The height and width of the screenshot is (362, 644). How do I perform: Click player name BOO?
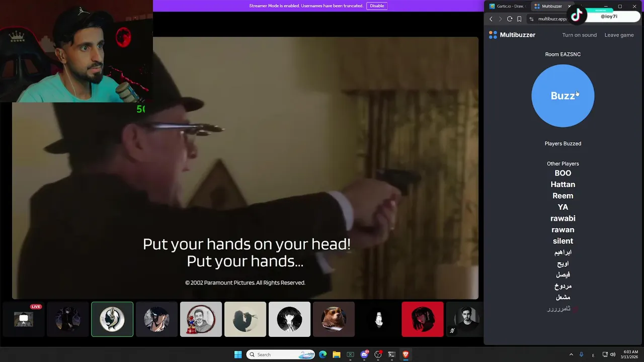pyautogui.click(x=562, y=173)
